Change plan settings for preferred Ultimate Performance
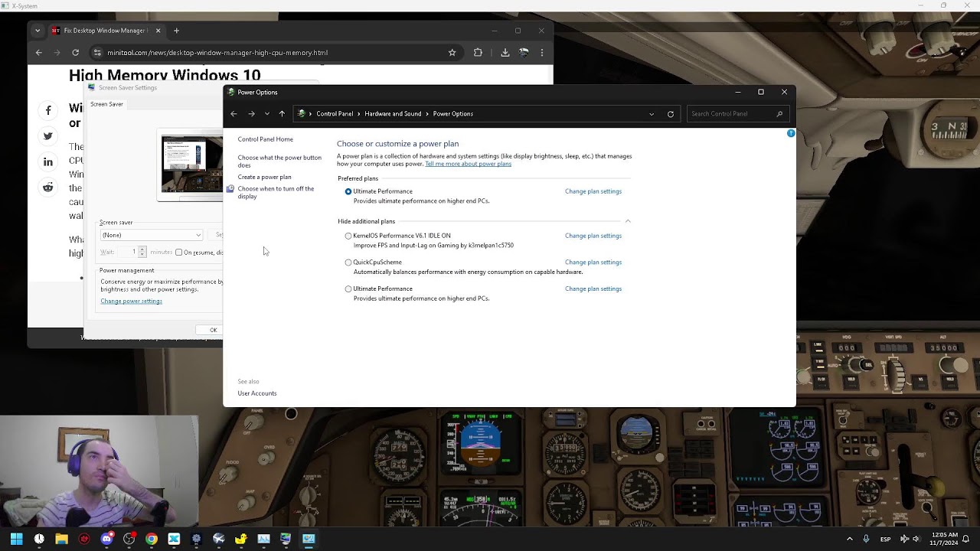 [x=593, y=191]
